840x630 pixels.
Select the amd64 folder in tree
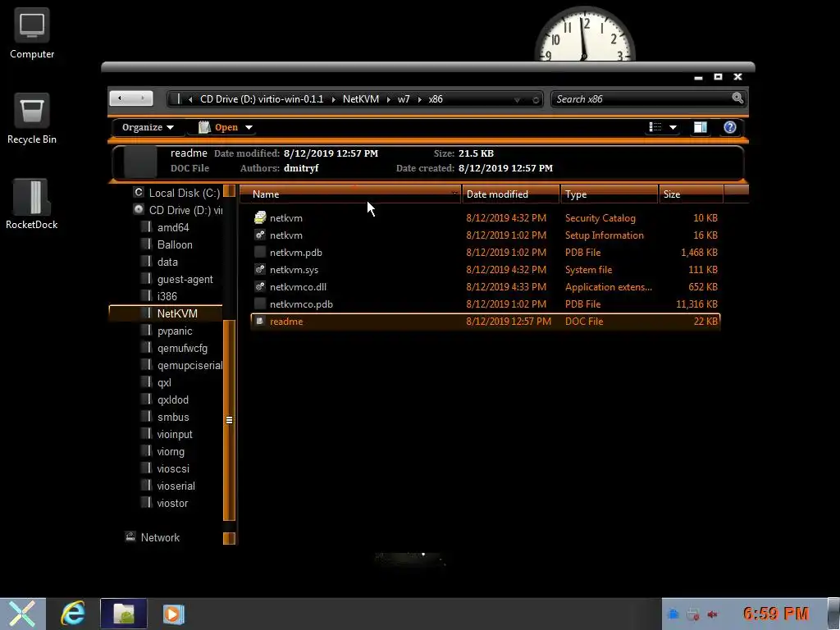pyautogui.click(x=173, y=227)
